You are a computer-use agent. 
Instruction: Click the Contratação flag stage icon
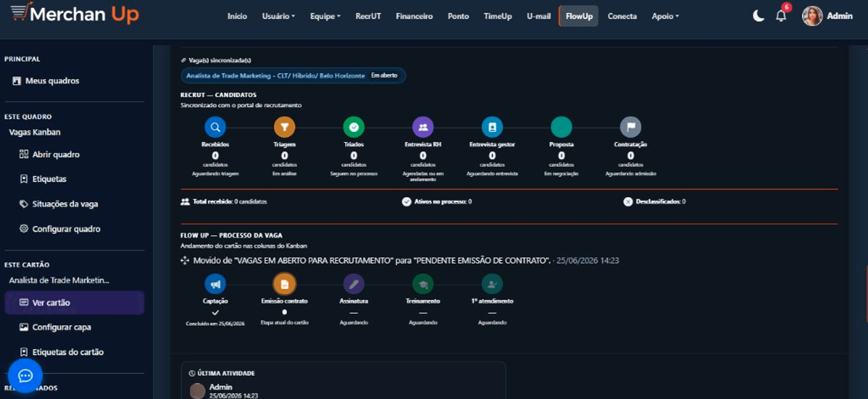coord(631,127)
